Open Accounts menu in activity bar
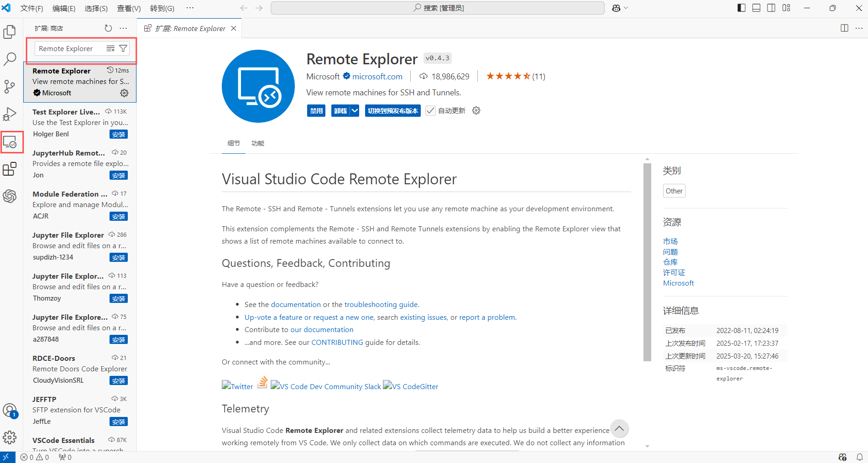The width and height of the screenshot is (868, 463). (x=10, y=411)
